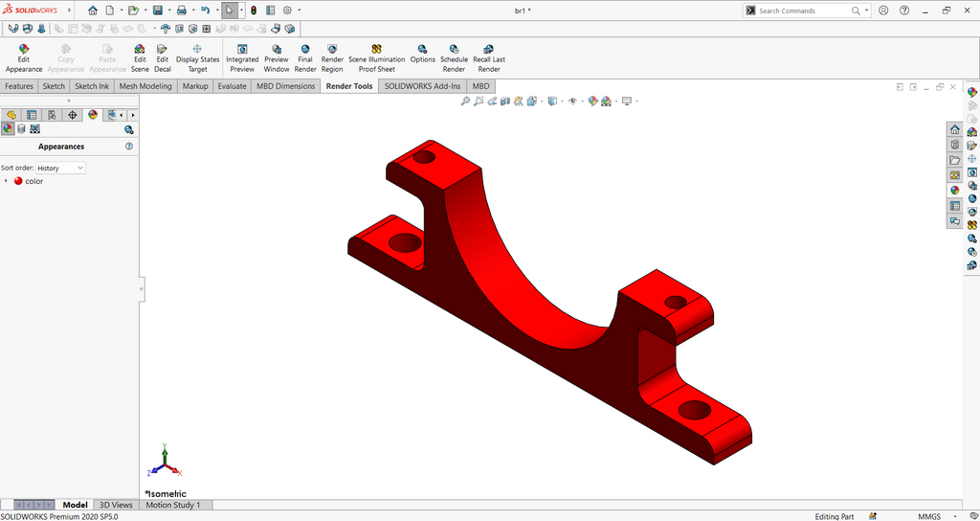
Task: Open the Motion Study 1 tab
Action: 173,505
